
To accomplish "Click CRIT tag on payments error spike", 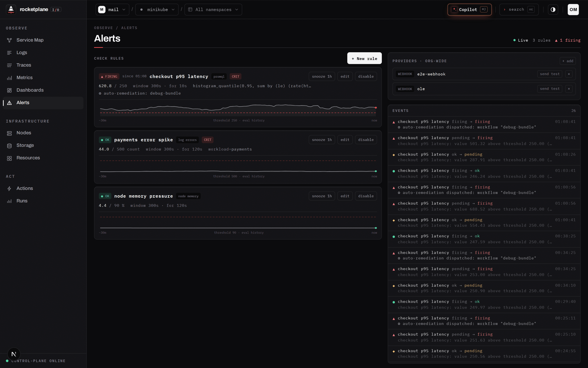I will tap(207, 140).
